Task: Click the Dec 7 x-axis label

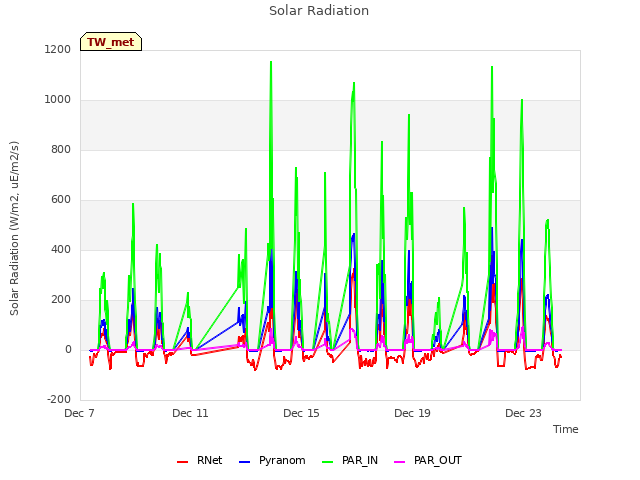Action: [x=79, y=413]
